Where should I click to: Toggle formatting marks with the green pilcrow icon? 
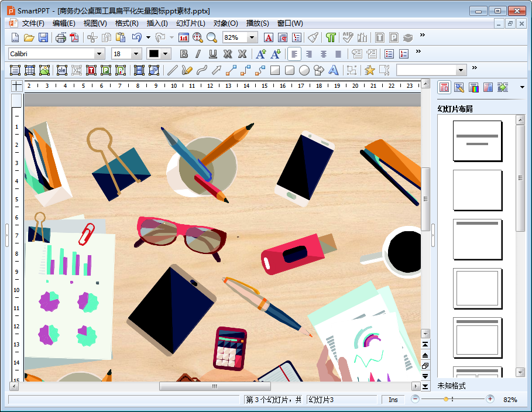tap(331, 37)
